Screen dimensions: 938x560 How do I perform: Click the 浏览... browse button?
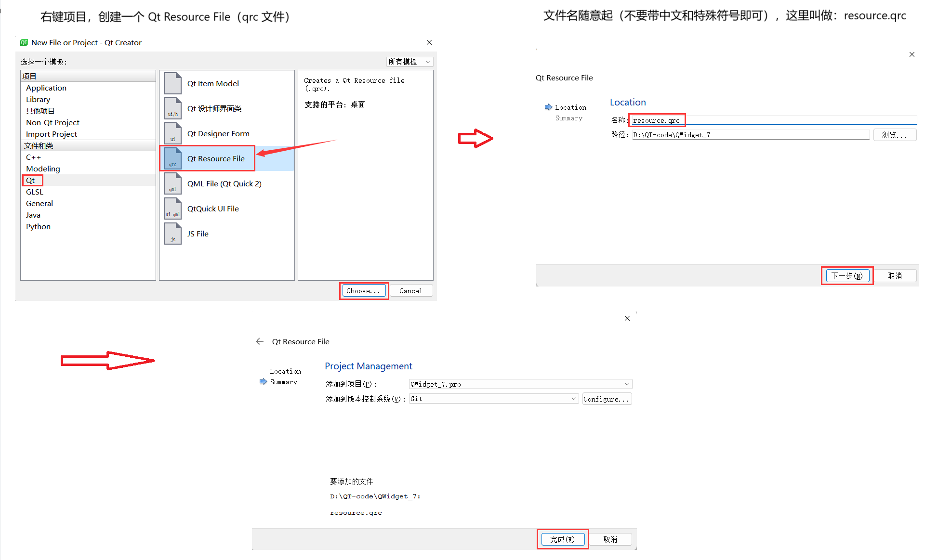[x=894, y=135]
